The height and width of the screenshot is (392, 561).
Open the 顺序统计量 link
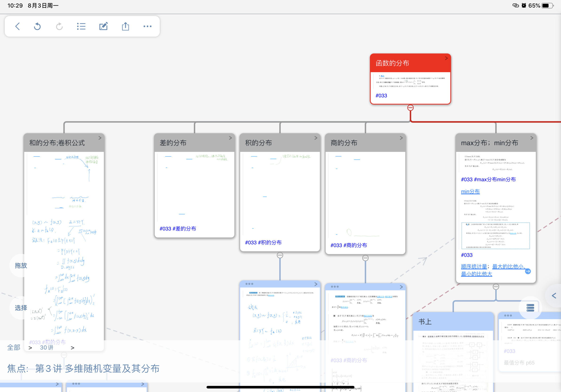click(474, 266)
